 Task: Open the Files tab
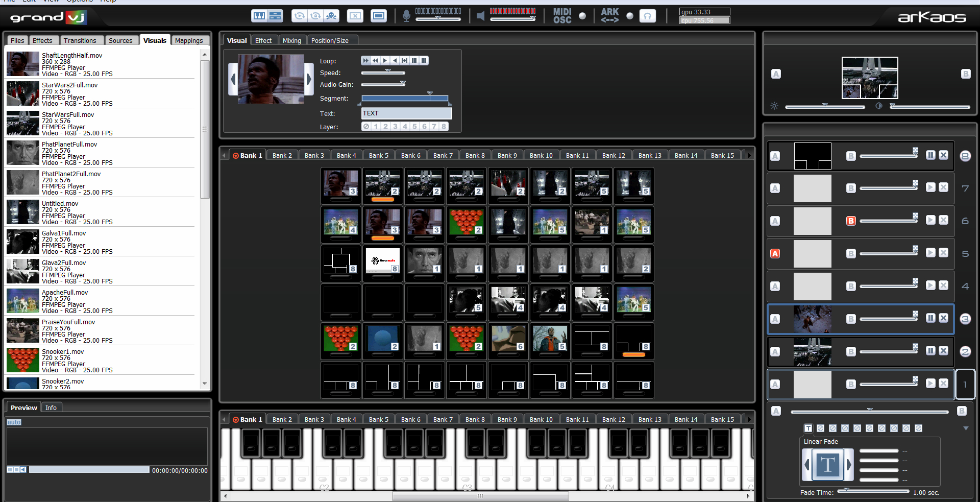coord(17,40)
